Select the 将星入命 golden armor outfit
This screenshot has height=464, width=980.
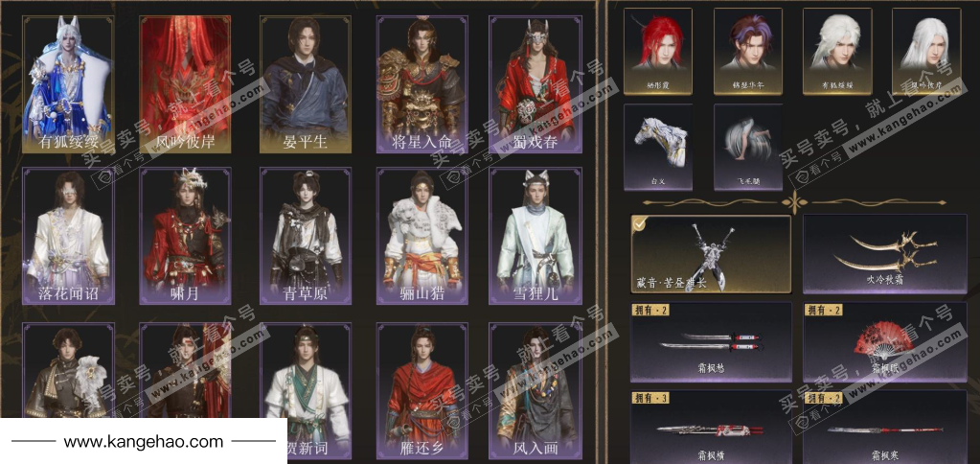[x=422, y=84]
